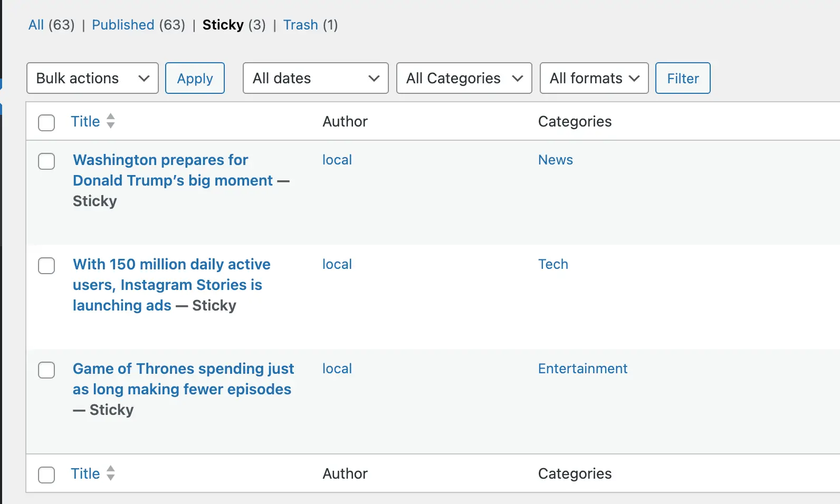This screenshot has width=840, height=504.
Task: Open the Bulk actions dropdown
Action: pyautogui.click(x=92, y=78)
